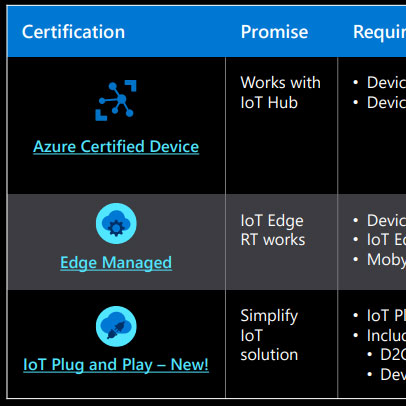Click the partially visible Requirements column header
Viewport: 406px width, 406px height.
click(379, 33)
